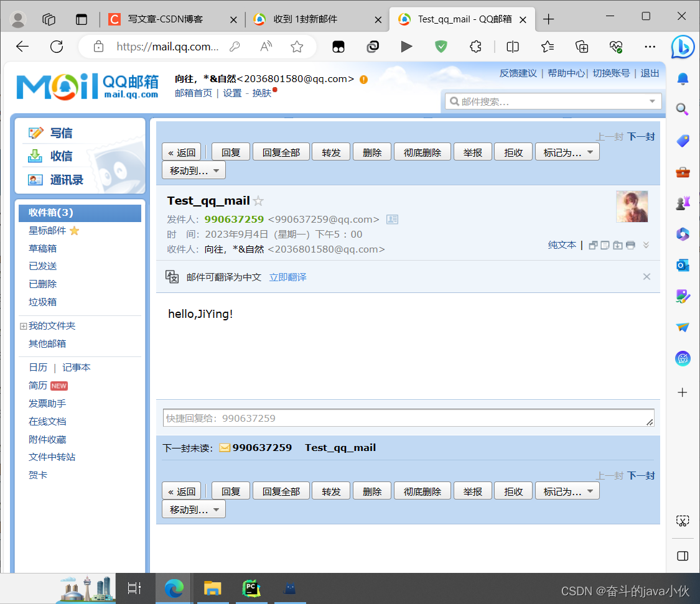Open 已发送 folder
The width and height of the screenshot is (700, 604).
[x=42, y=266]
